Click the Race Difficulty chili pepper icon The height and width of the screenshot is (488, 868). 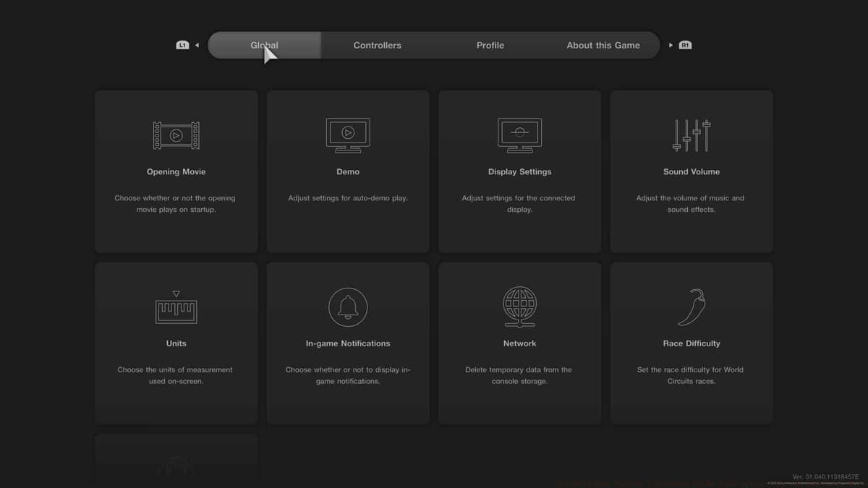pos(692,307)
